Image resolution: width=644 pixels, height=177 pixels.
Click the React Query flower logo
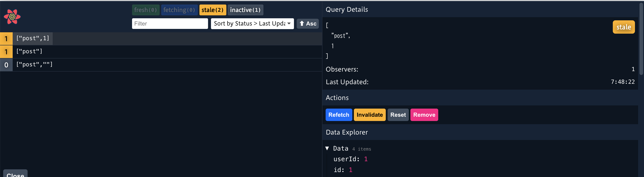[x=12, y=16]
